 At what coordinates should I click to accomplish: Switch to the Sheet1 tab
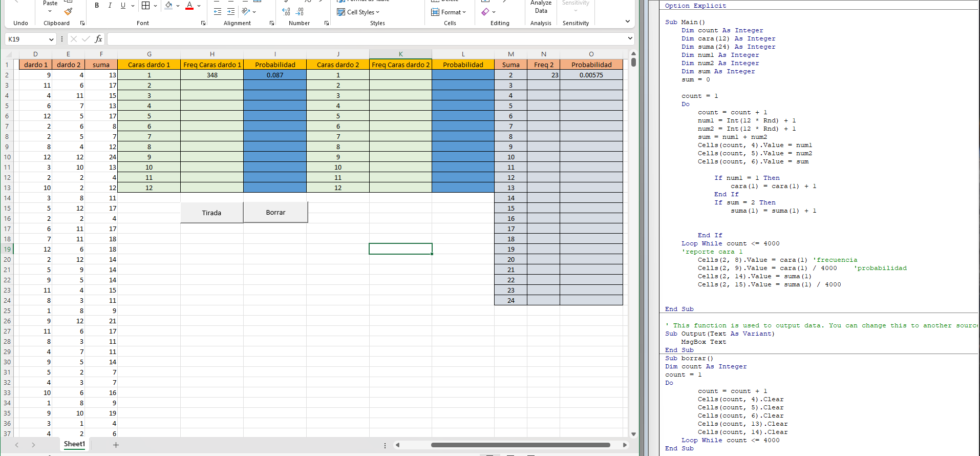74,444
